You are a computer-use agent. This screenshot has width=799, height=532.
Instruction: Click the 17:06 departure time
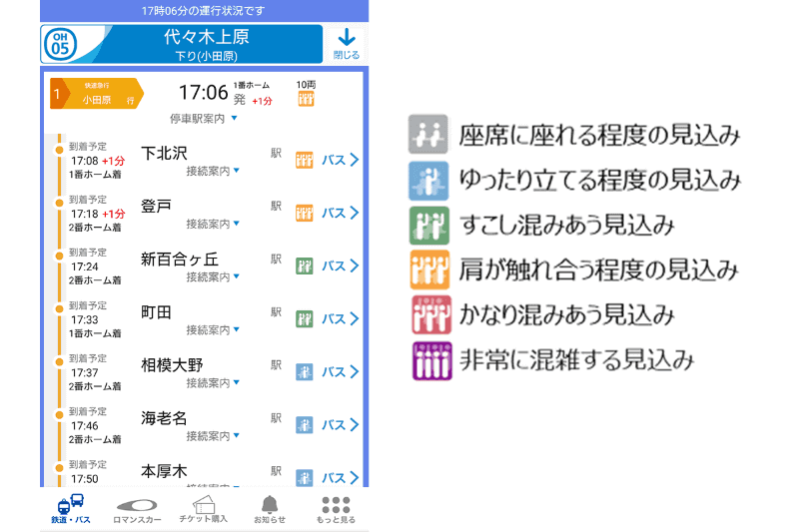click(204, 93)
